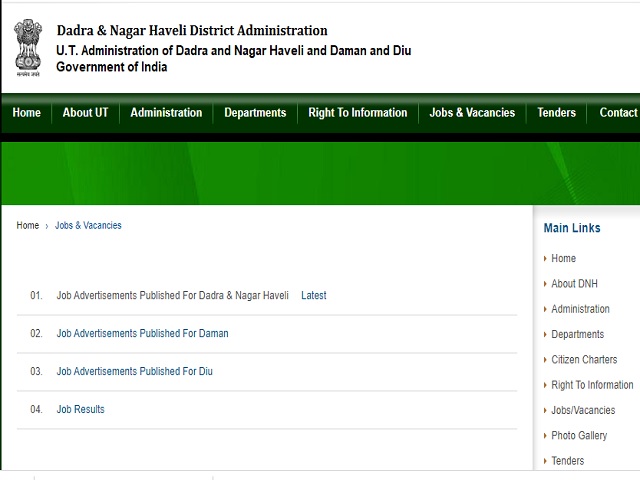Click the Latest link in row 01
The image size is (640, 480).
313,295
